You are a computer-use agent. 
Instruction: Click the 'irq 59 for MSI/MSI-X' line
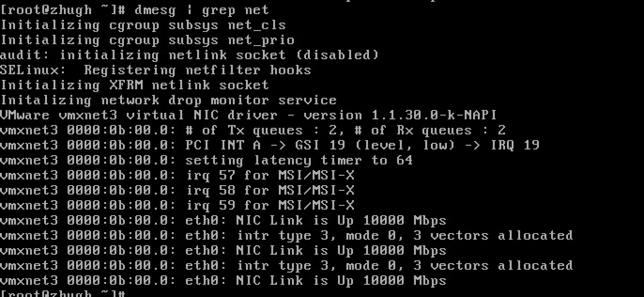point(177,205)
